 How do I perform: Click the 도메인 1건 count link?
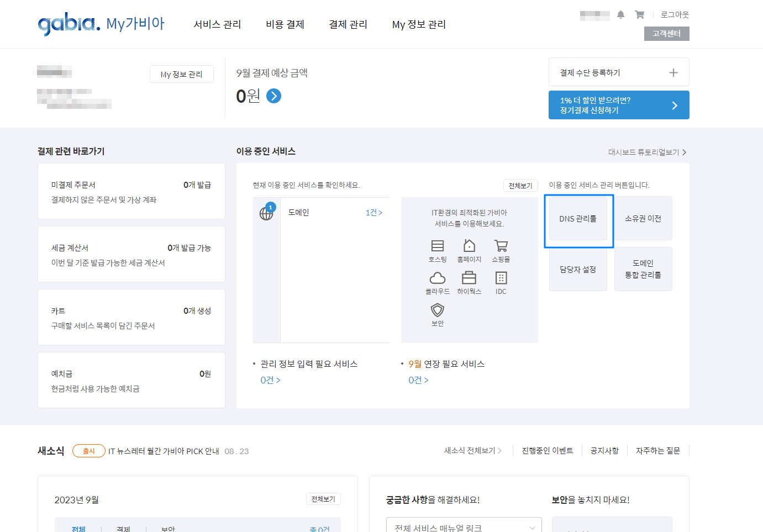373,213
